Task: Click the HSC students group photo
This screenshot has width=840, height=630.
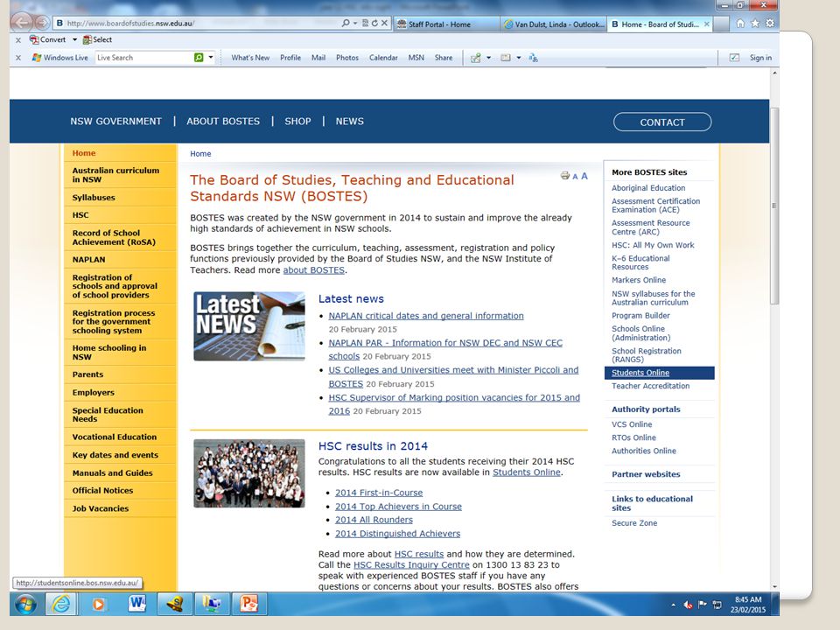Action: (249, 473)
